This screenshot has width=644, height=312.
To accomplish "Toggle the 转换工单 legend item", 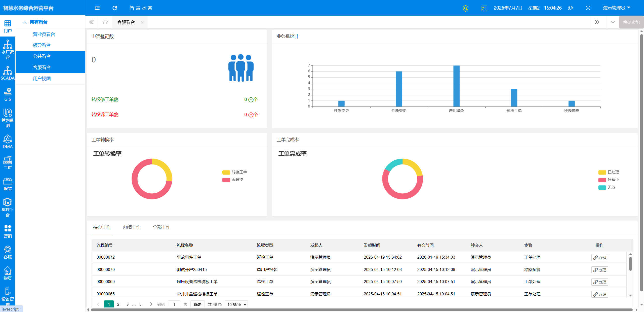I will click(234, 172).
